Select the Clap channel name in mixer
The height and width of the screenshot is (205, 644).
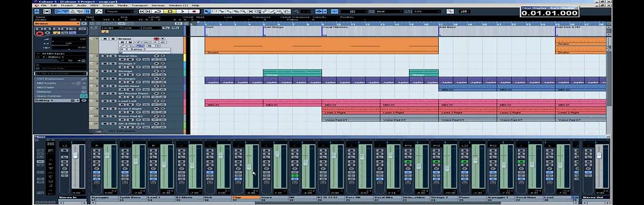pyautogui.click(x=246, y=197)
